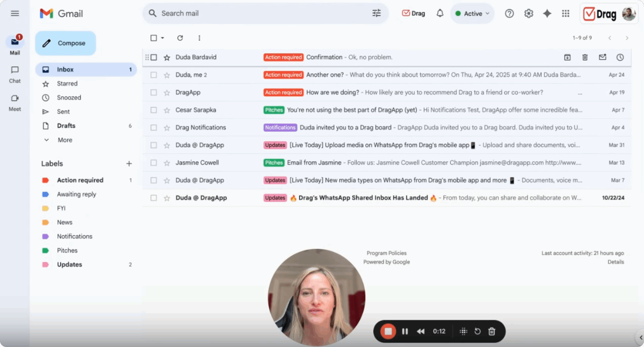Star the Jasmine Cowell email
The width and height of the screenshot is (644, 347).
point(167,163)
